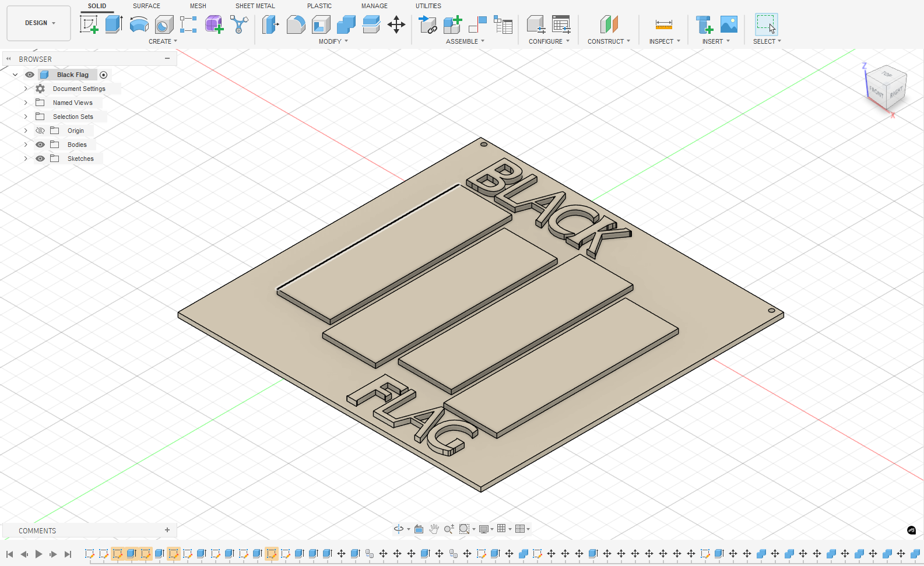924x566 pixels.
Task: Open the MODIFY menu dropdown
Action: (x=333, y=41)
